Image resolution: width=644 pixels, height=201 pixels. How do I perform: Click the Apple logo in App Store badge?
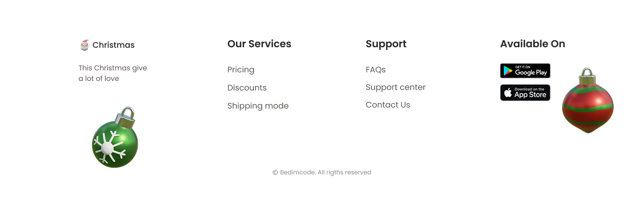(x=508, y=93)
